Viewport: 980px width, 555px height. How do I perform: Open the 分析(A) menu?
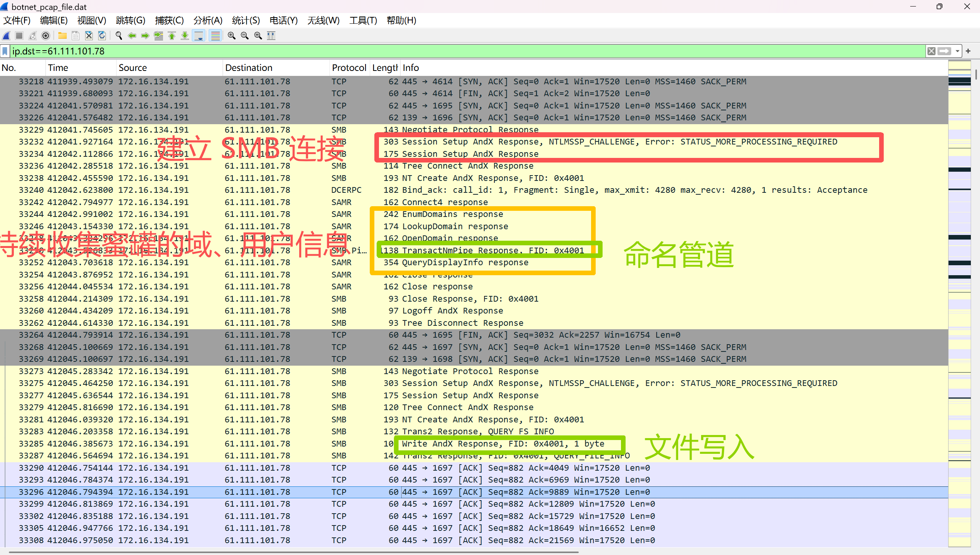[x=208, y=20]
